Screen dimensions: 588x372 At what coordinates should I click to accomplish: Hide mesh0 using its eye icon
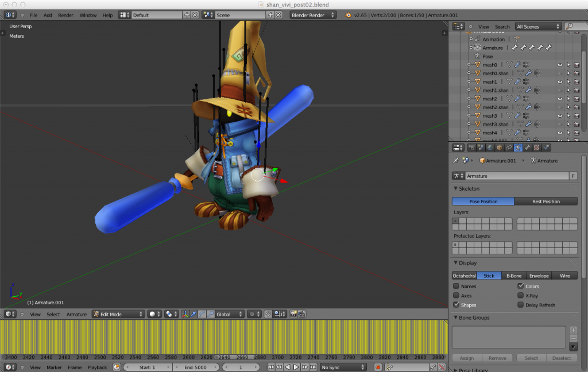point(560,64)
